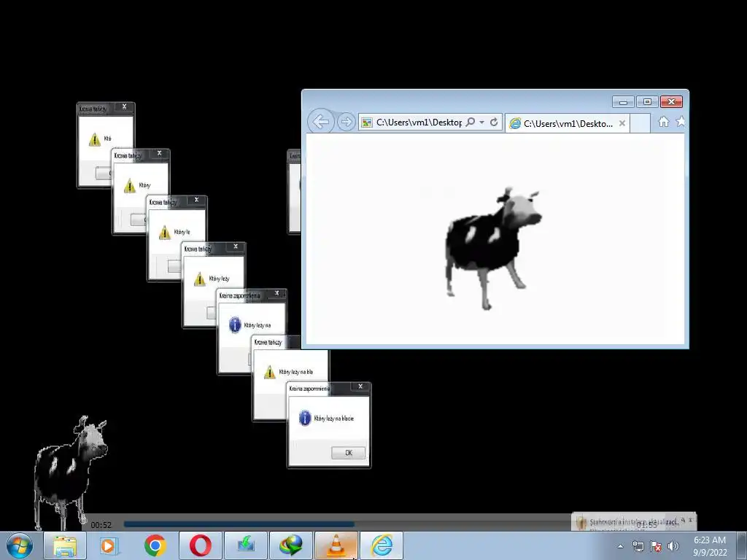Viewport: 747px width, 560px height.
Task: Open the address bar autocomplete dropdown arrow
Action: pos(481,122)
